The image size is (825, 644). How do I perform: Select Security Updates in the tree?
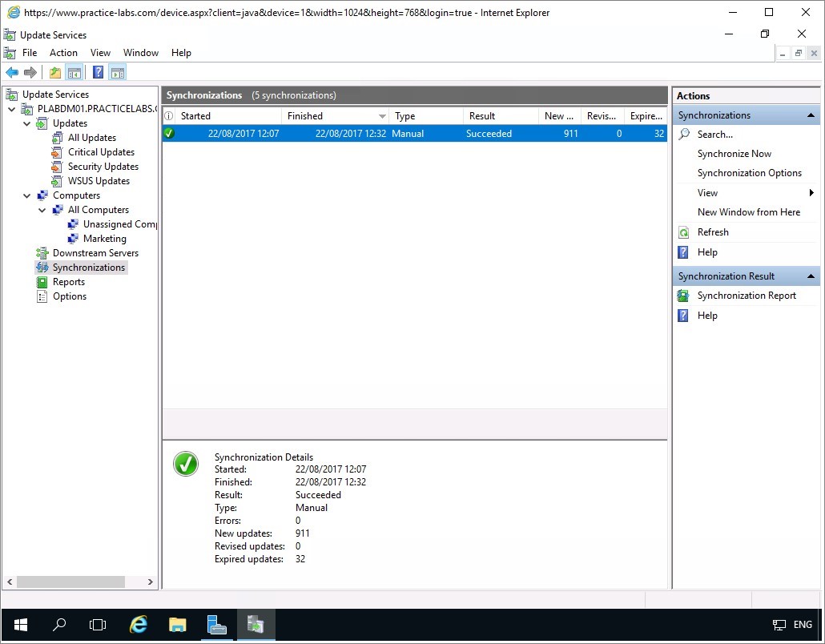click(103, 167)
